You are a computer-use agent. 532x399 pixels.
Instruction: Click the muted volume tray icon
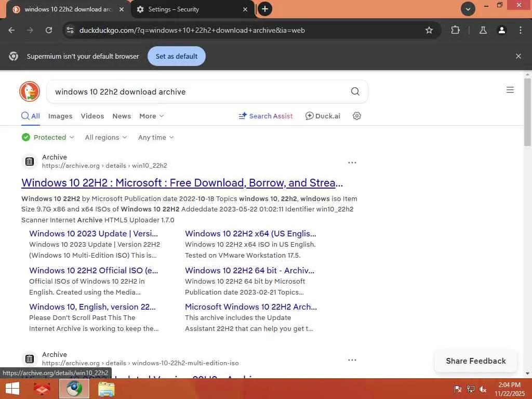coord(483,389)
